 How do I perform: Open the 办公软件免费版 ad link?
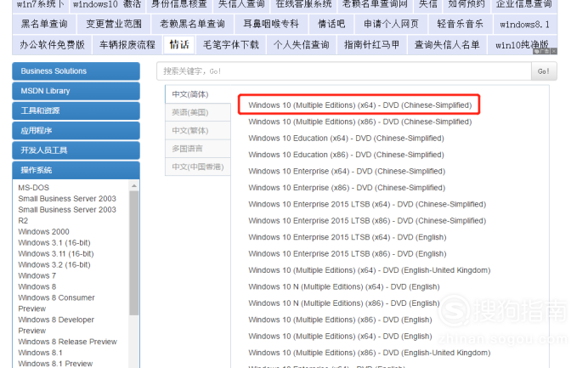point(52,45)
